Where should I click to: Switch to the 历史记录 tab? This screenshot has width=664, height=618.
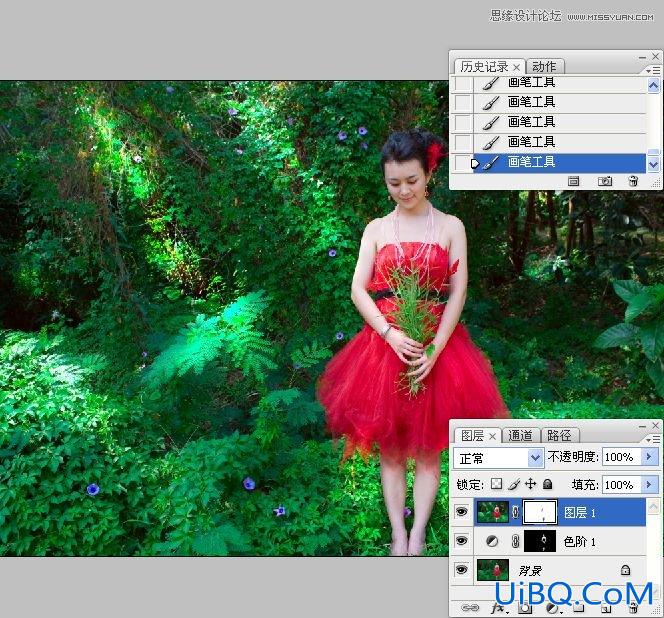[x=484, y=67]
